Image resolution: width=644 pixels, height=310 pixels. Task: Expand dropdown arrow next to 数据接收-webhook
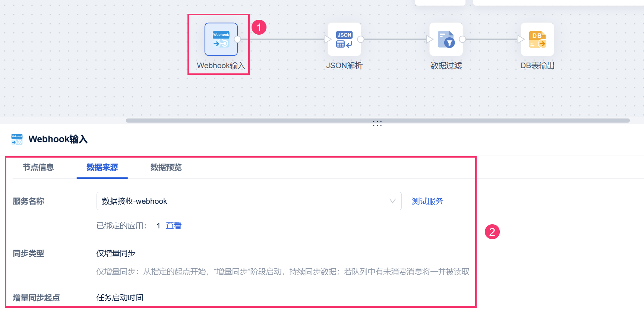point(392,201)
